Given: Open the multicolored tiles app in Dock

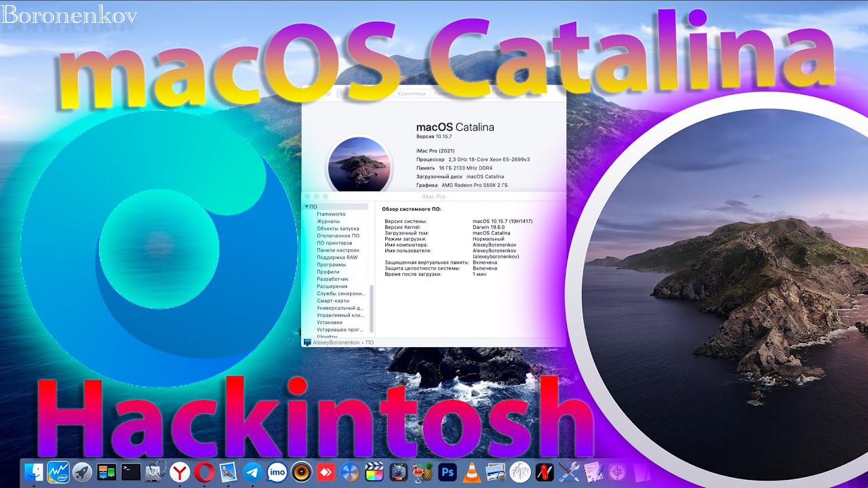Looking at the screenshot, I should 106,472.
